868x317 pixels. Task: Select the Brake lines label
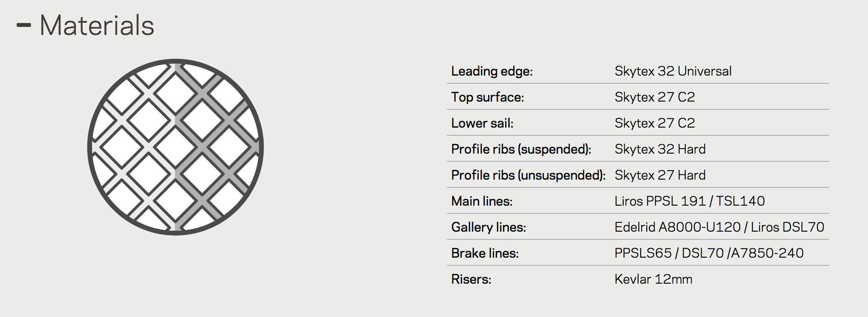[x=485, y=253]
